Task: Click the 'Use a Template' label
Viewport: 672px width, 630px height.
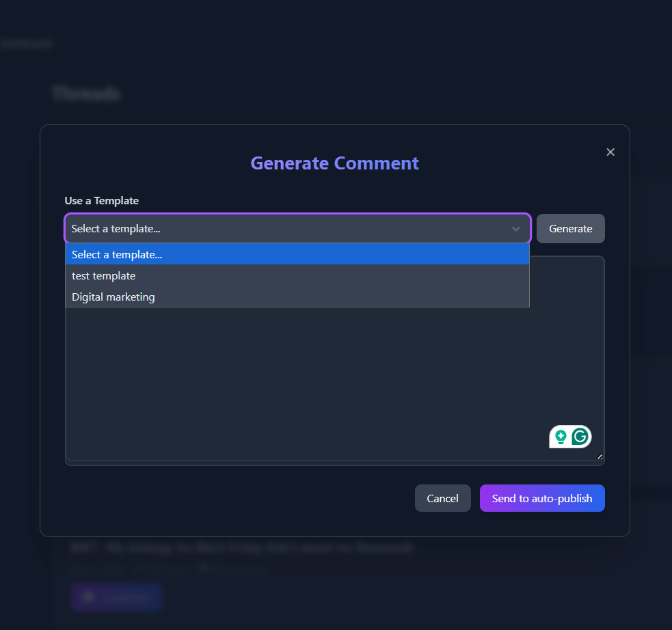Action: click(102, 201)
